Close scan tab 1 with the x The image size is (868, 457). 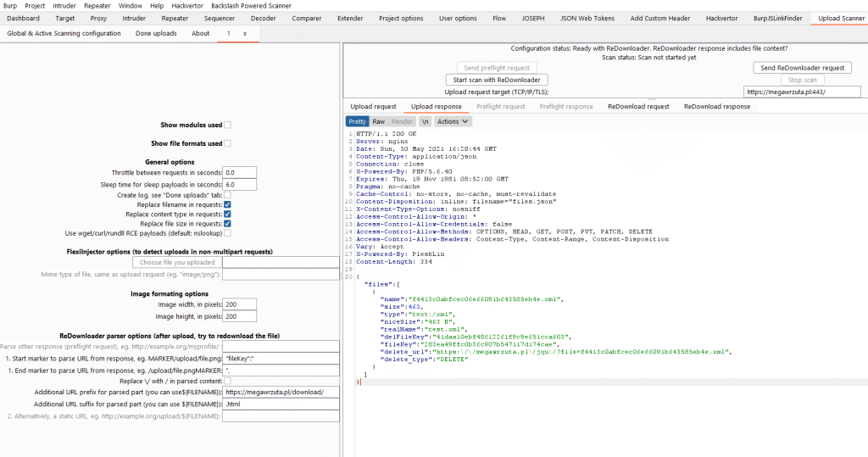click(x=245, y=33)
